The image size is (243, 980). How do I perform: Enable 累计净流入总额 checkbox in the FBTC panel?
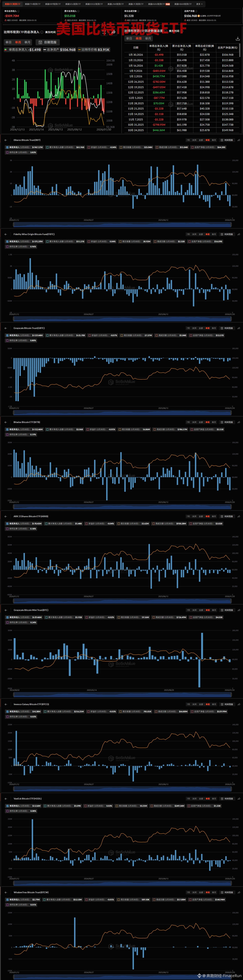(47, 241)
